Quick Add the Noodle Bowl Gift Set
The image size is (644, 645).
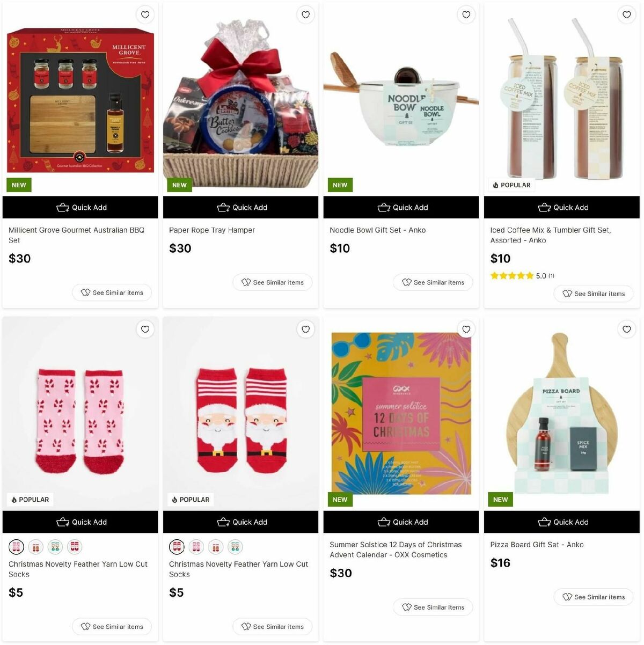click(401, 207)
